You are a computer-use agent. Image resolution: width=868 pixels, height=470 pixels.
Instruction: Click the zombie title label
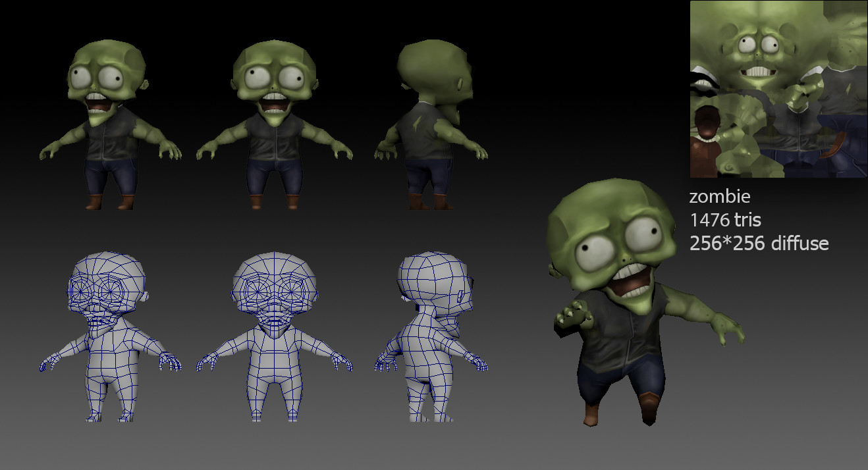[x=719, y=196]
